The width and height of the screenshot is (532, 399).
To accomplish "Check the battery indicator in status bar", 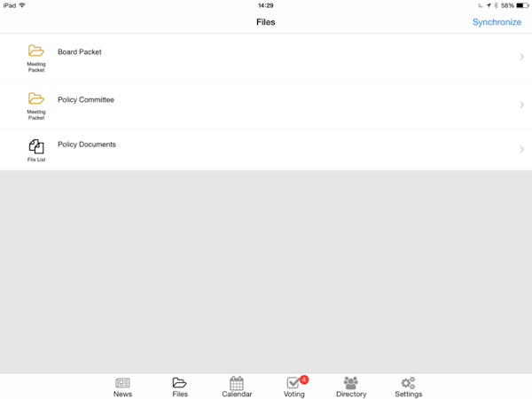I will tap(522, 5).
